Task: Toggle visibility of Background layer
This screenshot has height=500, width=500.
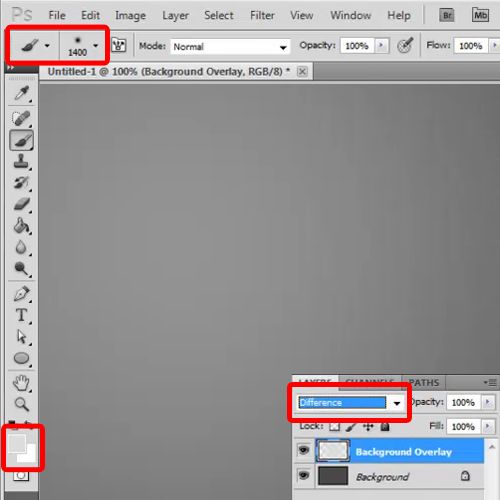Action: pos(303,475)
